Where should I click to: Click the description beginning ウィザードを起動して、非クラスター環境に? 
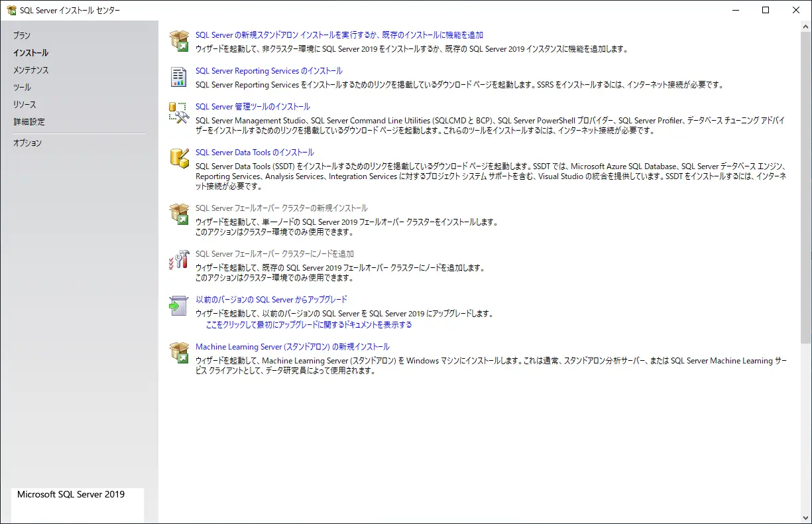(x=411, y=48)
